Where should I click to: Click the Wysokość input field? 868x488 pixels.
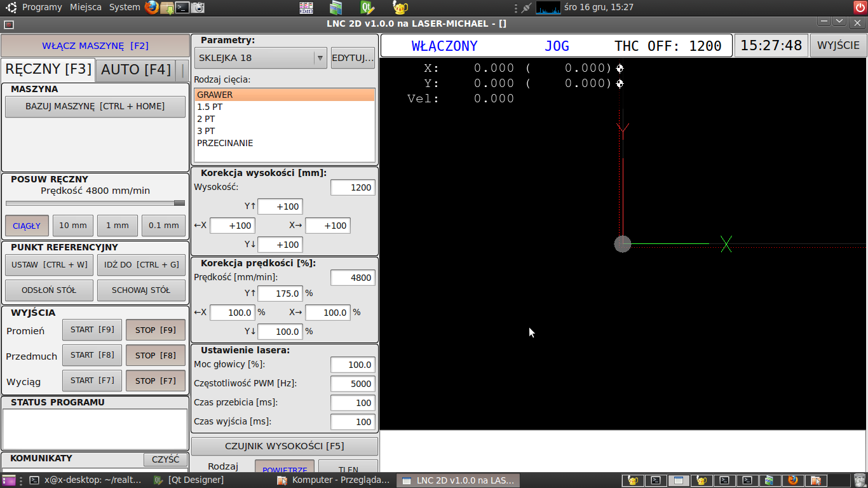353,187
